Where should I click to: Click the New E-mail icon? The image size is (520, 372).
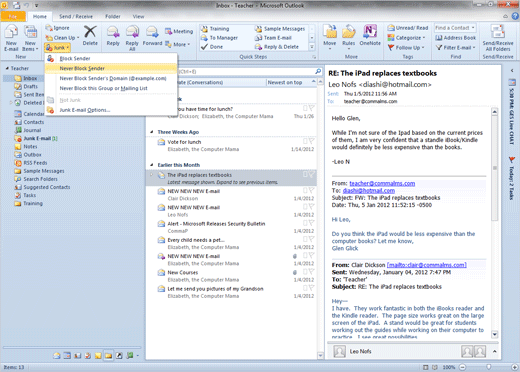pos(11,33)
